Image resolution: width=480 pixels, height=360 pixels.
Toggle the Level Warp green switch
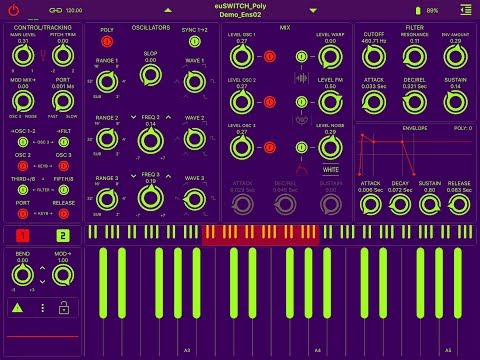coord(301,56)
